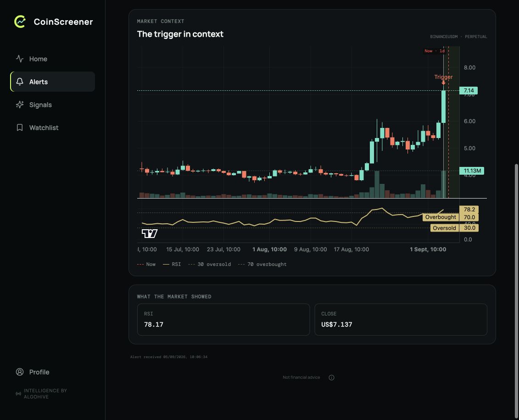Click the info icon beside Not financial advice
The height and width of the screenshot is (420, 519).
click(331, 377)
